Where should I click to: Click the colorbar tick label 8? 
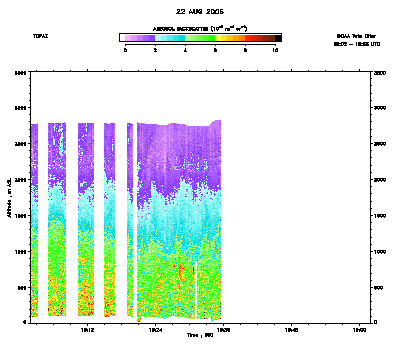(246, 50)
